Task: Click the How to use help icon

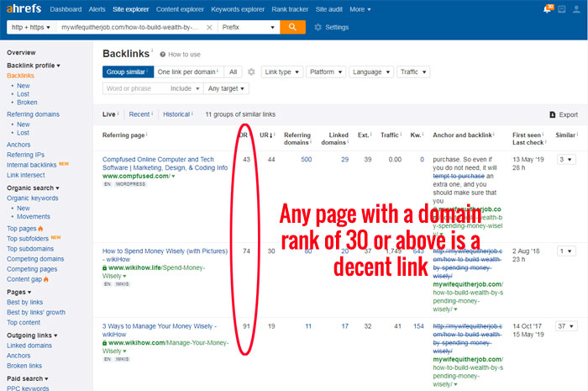Action: click(x=163, y=55)
